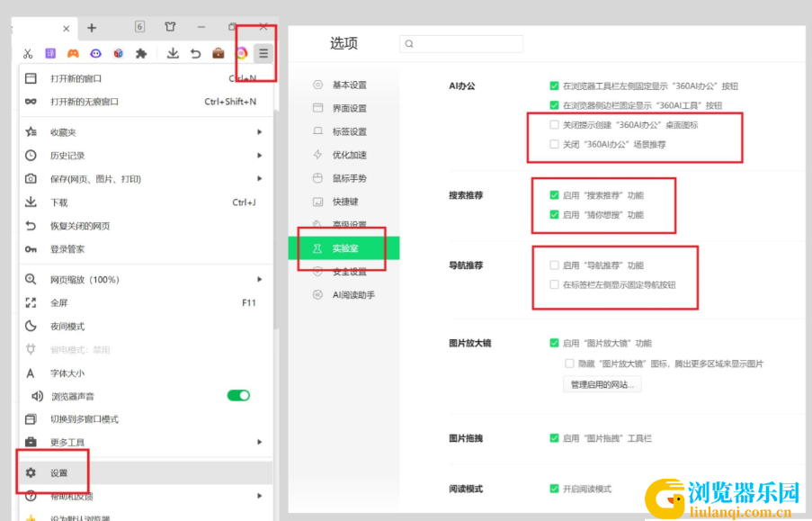Click the colorful circular AI icon
The width and height of the screenshot is (812, 521).
(241, 53)
